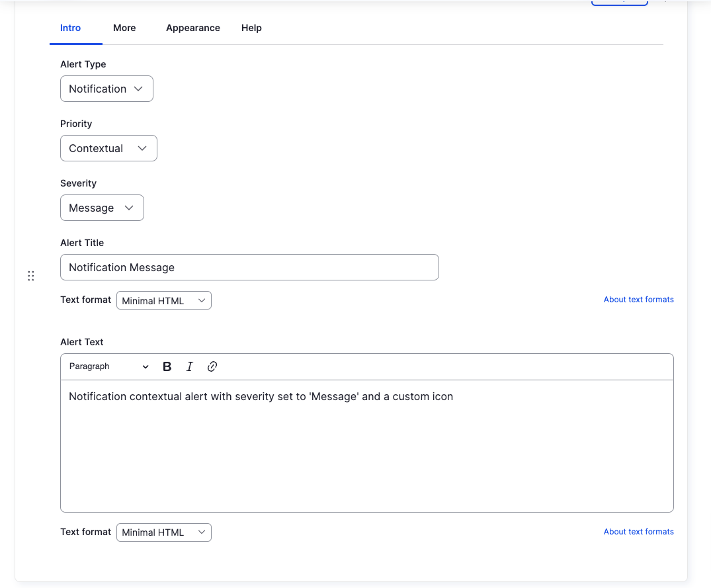
Task: Open the Priority dropdown showing Contextual
Action: pyautogui.click(x=108, y=147)
